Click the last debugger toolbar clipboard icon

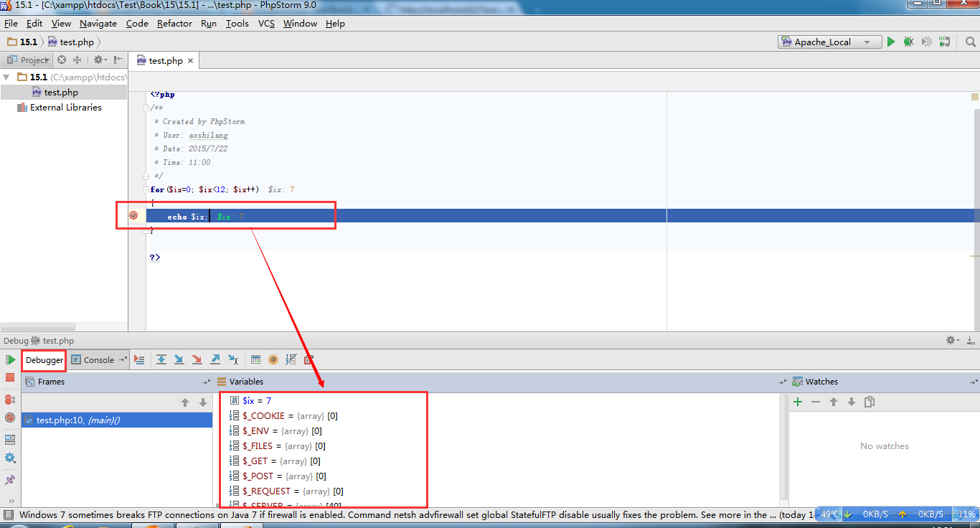click(308, 360)
